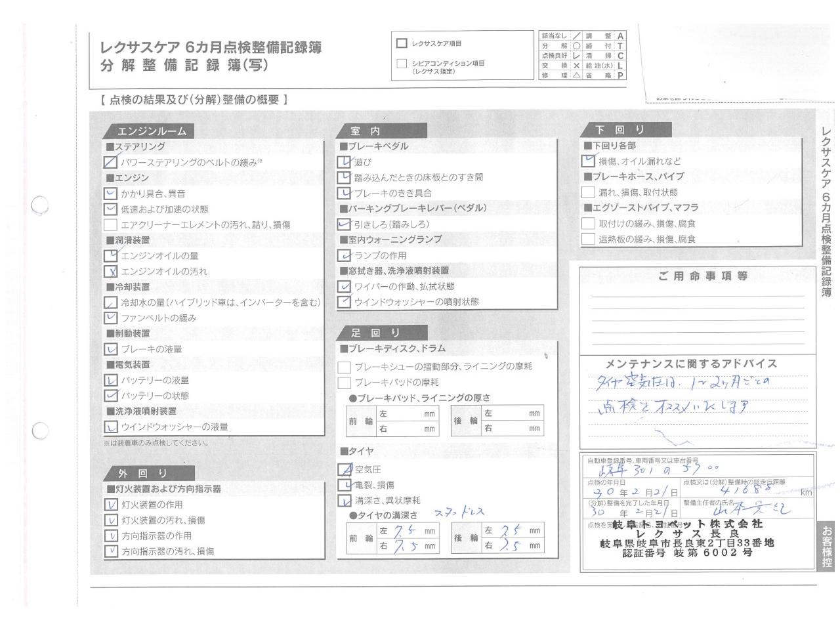Click the 空気圧 tire pressure checkbox
Image resolution: width=840 pixels, height=630 pixels.
344,469
